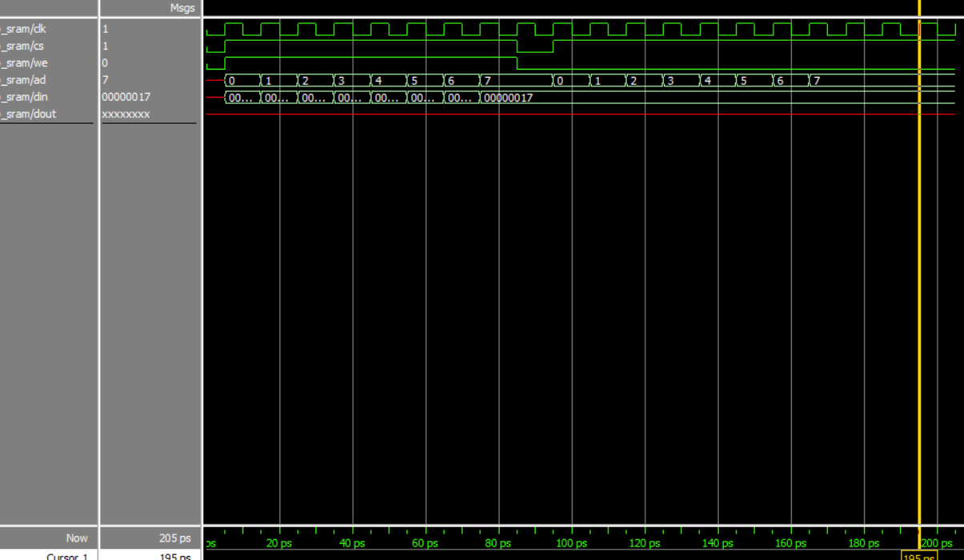Click the red dout waveform line
The image size is (964, 560).
point(580,114)
